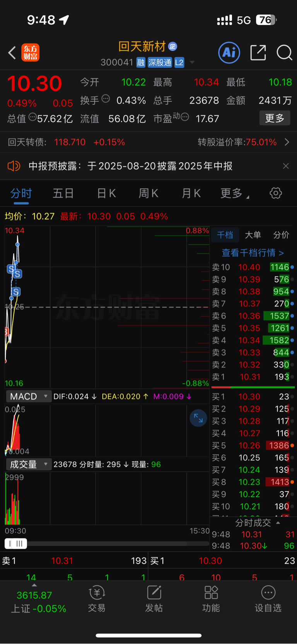This screenshot has height=644, width=297.
Task: Switch to the 日K tab
Action: (x=106, y=193)
